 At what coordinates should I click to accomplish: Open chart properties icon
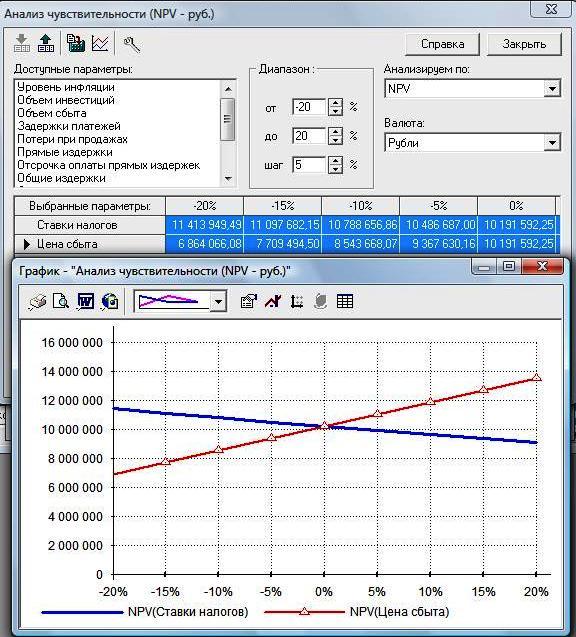pyautogui.click(x=249, y=301)
